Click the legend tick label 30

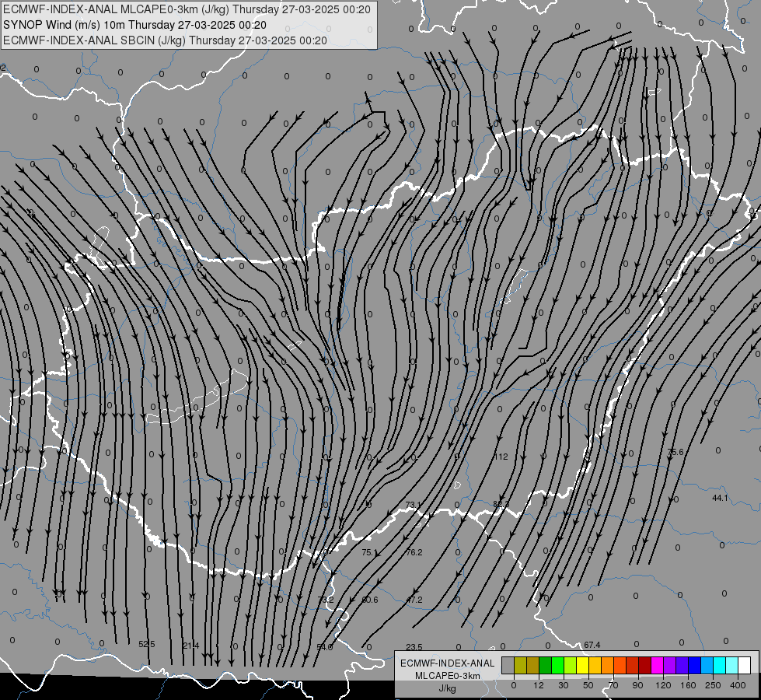pos(564,685)
